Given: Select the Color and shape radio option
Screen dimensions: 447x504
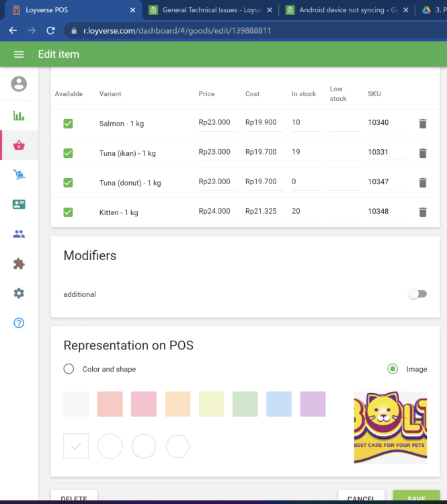Looking at the screenshot, I should point(69,369).
